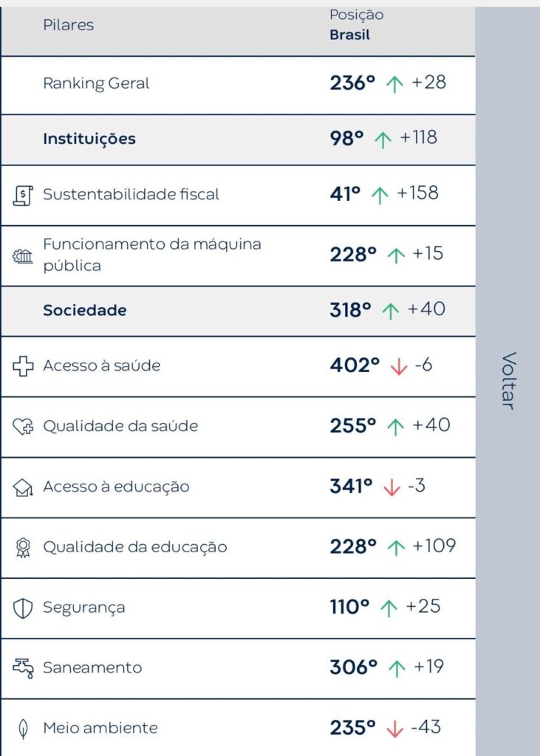The height and width of the screenshot is (756, 540).
Task: Click the Meio ambiente leaf icon
Action: pos(24,729)
